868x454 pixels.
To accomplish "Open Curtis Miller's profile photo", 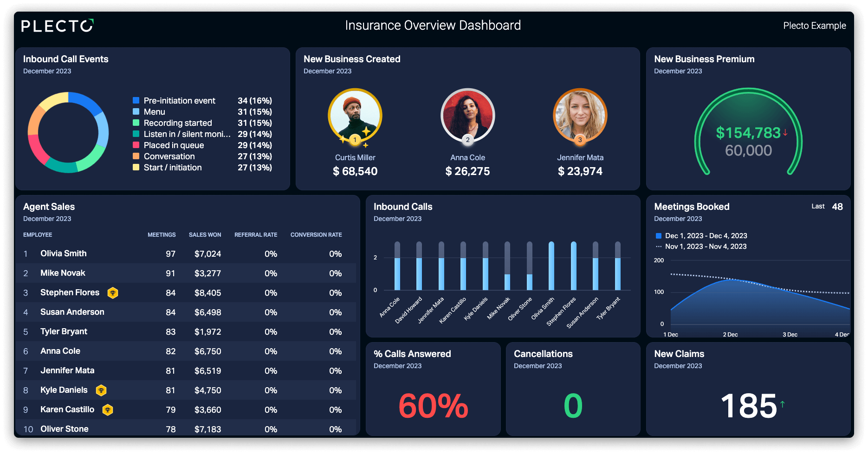I will [355, 115].
